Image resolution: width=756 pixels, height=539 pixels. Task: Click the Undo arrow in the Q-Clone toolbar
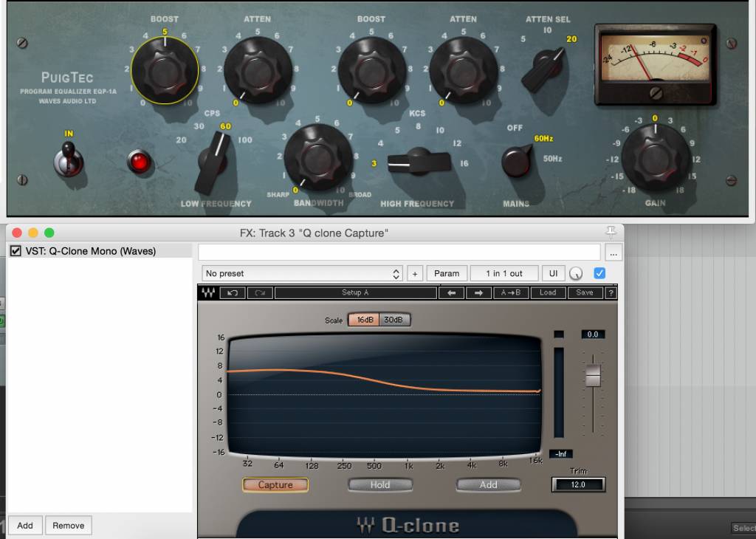click(x=233, y=292)
